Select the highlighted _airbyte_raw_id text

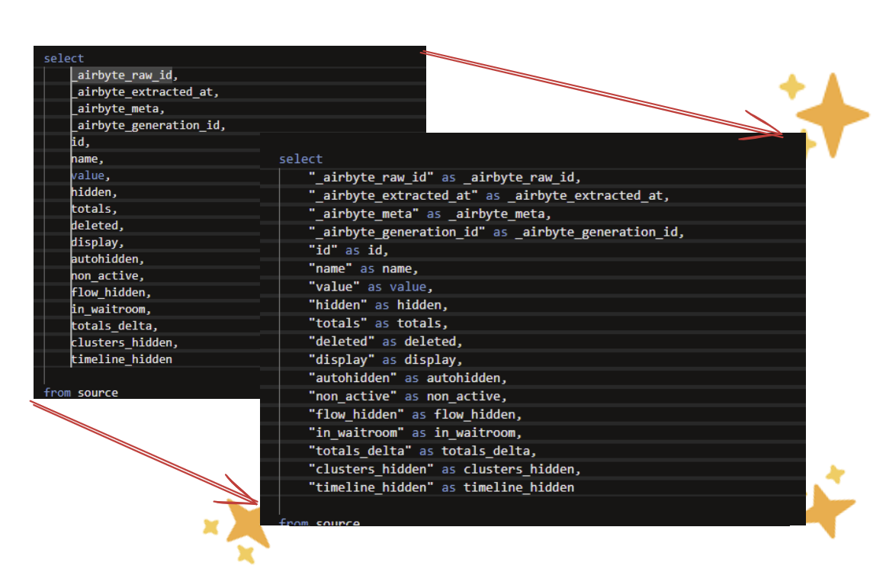(120, 74)
